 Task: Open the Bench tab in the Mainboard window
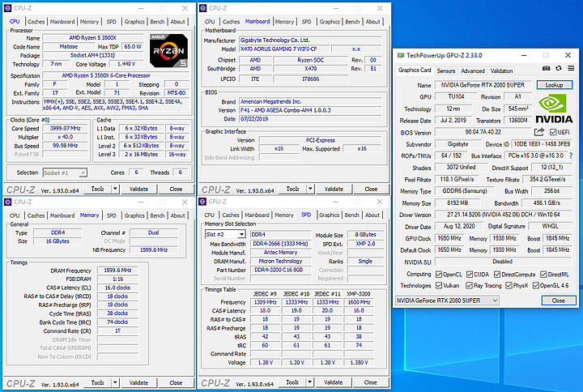point(352,22)
